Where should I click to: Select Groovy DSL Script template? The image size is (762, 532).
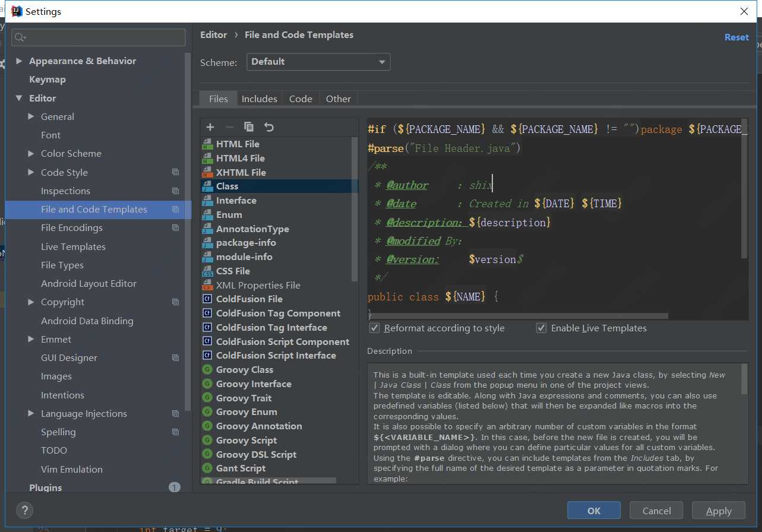tap(256, 455)
